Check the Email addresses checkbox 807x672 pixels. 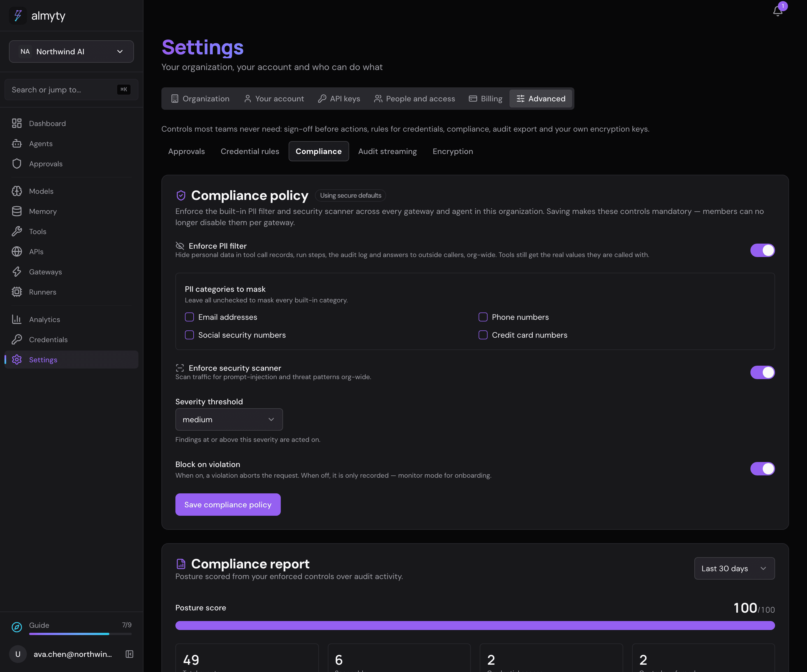pyautogui.click(x=189, y=317)
